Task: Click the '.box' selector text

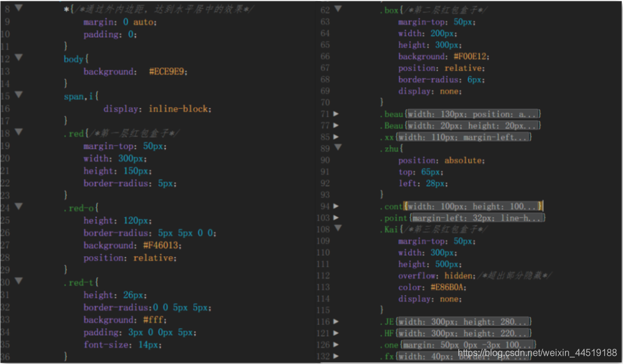Action: [x=389, y=11]
